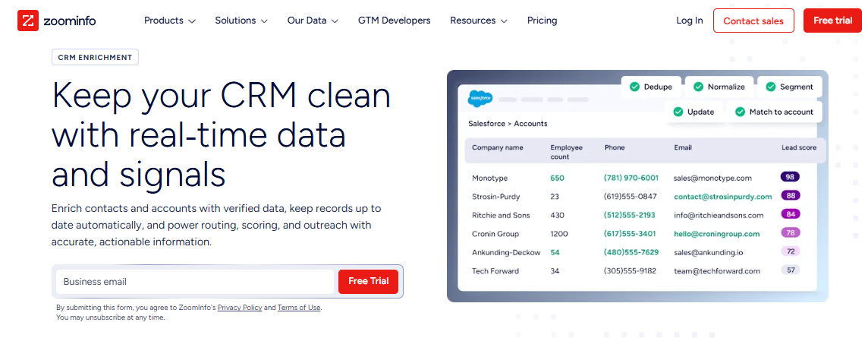Click the lead score 98 badge
Viewport: 868px width, 338px height.
[x=790, y=177]
